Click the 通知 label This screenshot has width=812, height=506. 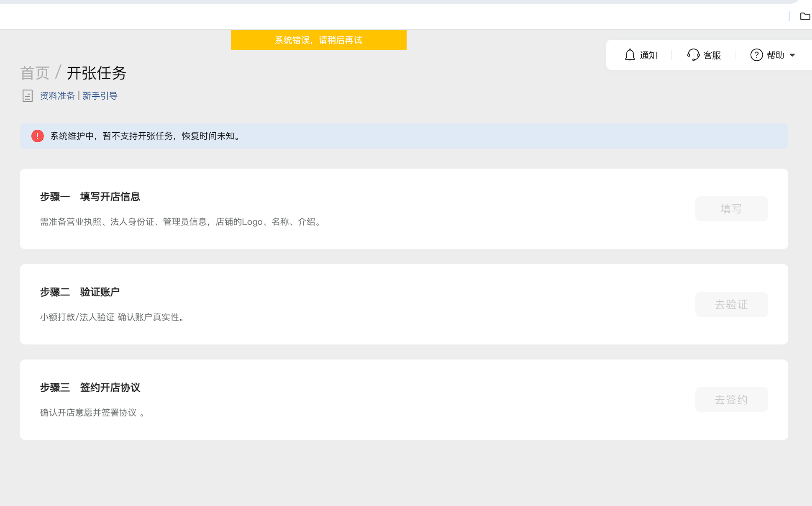[x=649, y=55]
